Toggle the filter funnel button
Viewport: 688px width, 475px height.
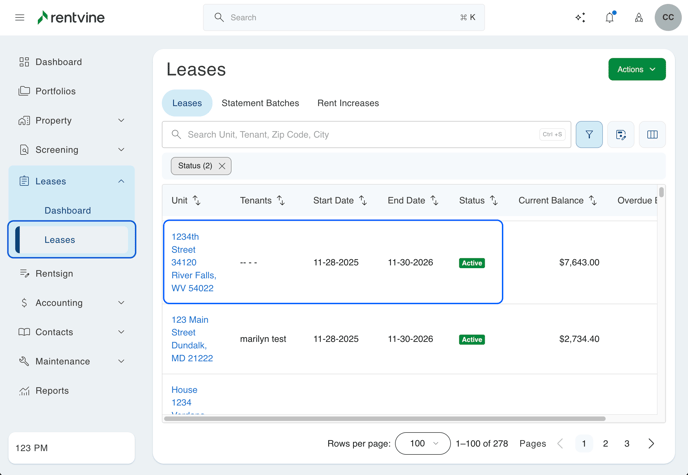(x=589, y=134)
